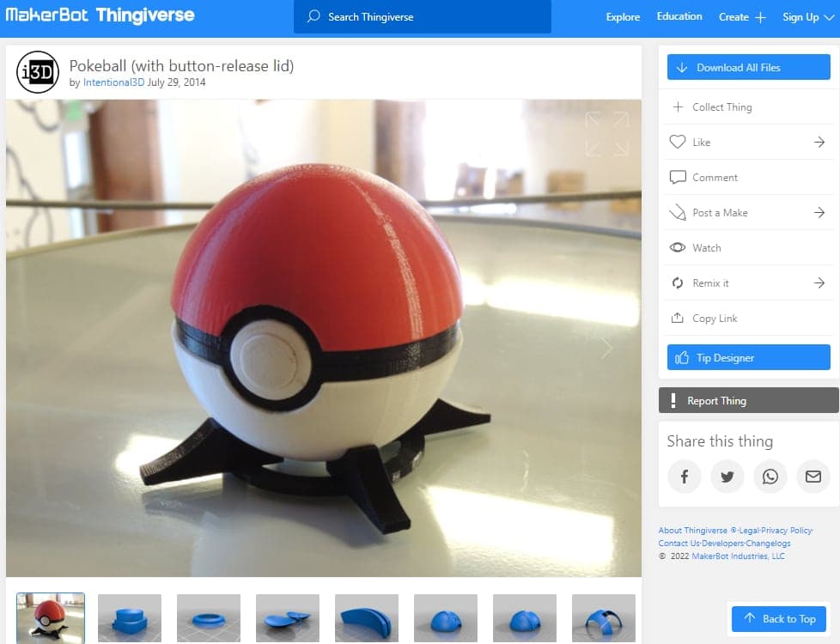The image size is (840, 644).
Task: Select the curved band part thumbnail
Action: pyautogui.click(x=367, y=617)
